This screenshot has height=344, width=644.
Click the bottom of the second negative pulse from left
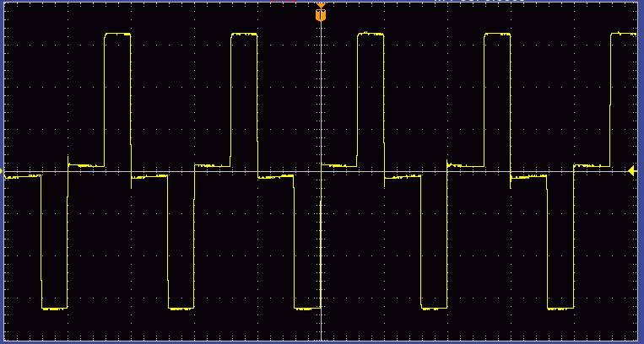pos(181,309)
